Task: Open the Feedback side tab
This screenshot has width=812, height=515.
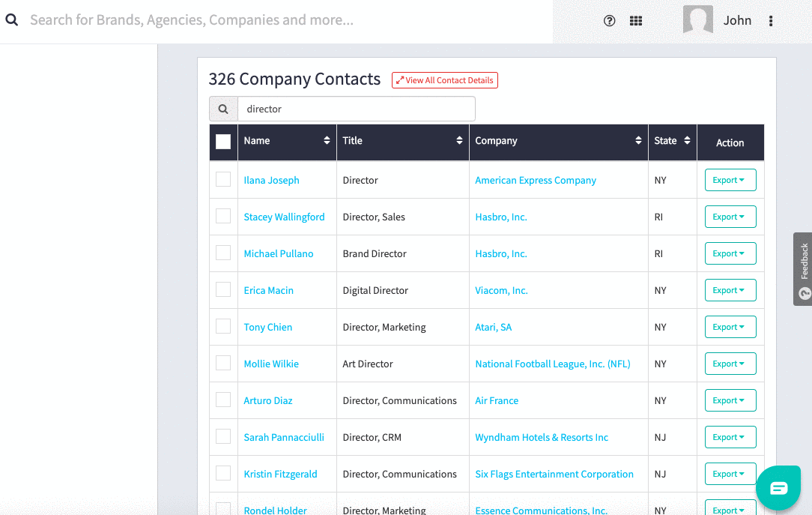Action: [803, 269]
